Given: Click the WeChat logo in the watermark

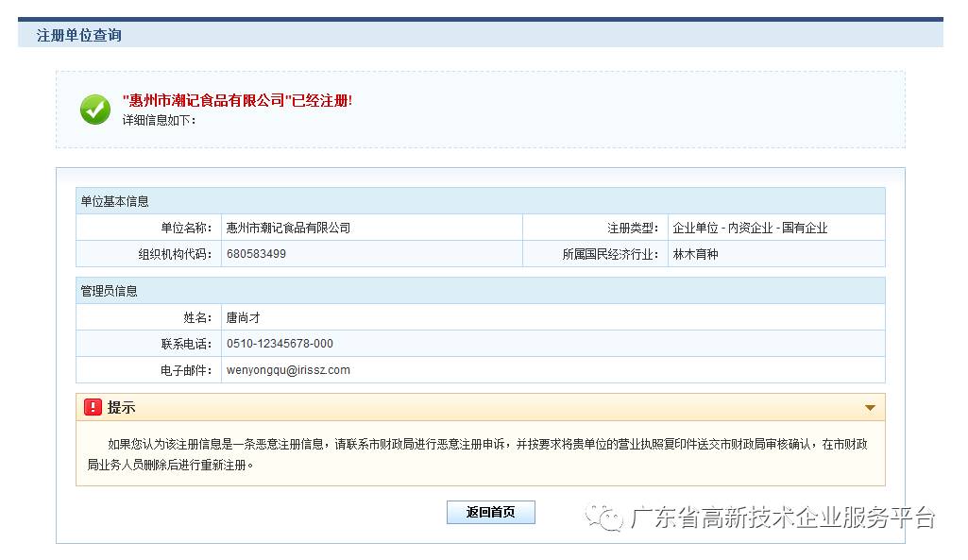Looking at the screenshot, I should click(x=603, y=517).
